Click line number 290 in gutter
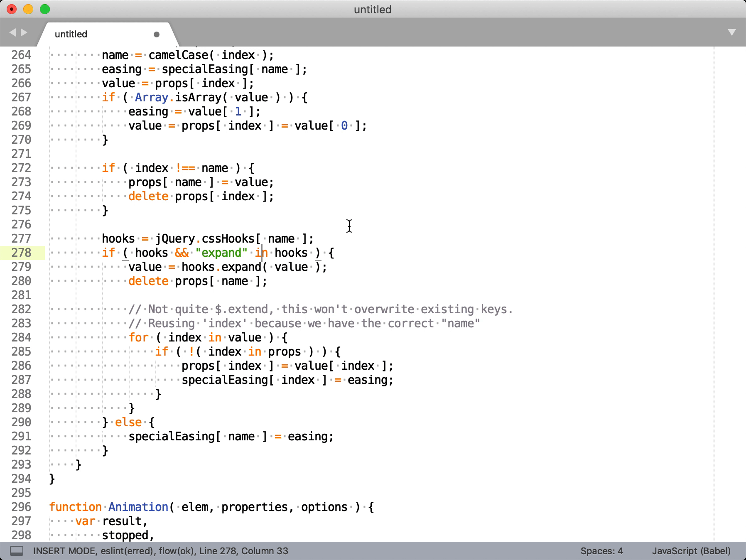The image size is (746, 560). coord(22,422)
